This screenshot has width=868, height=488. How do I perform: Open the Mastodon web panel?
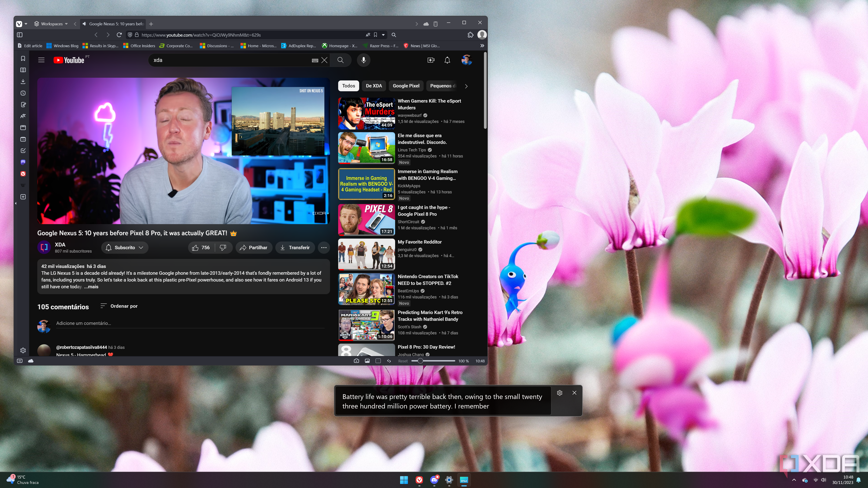click(x=23, y=162)
